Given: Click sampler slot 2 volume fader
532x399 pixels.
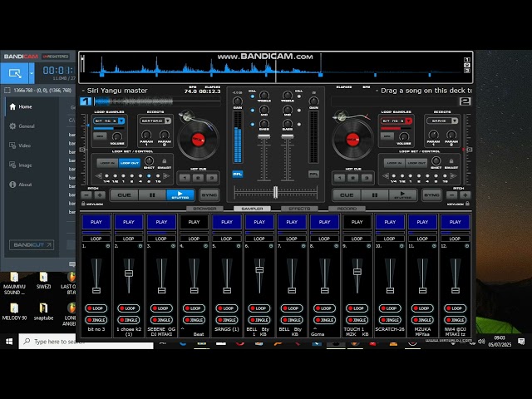Looking at the screenshot, I should (x=129, y=273).
